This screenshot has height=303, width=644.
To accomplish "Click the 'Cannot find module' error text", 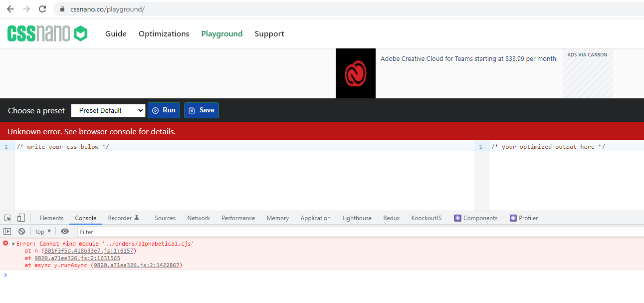I will pyautogui.click(x=105, y=244).
